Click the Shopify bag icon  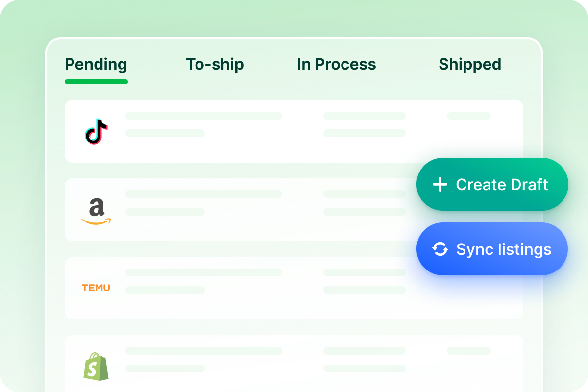(x=96, y=366)
